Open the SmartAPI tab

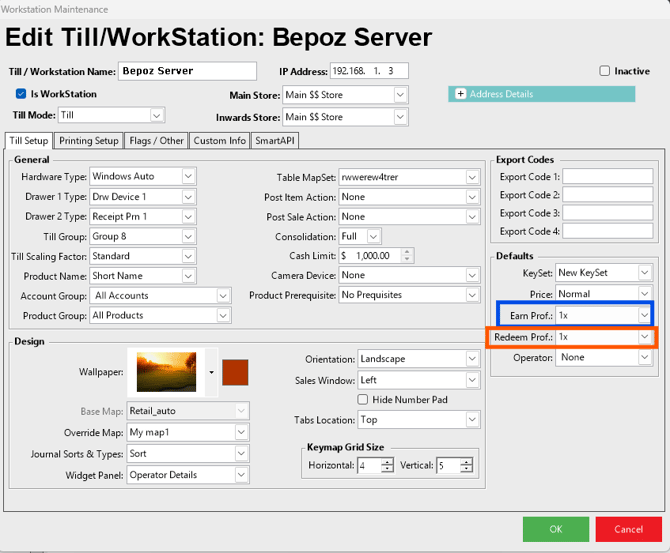point(274,141)
